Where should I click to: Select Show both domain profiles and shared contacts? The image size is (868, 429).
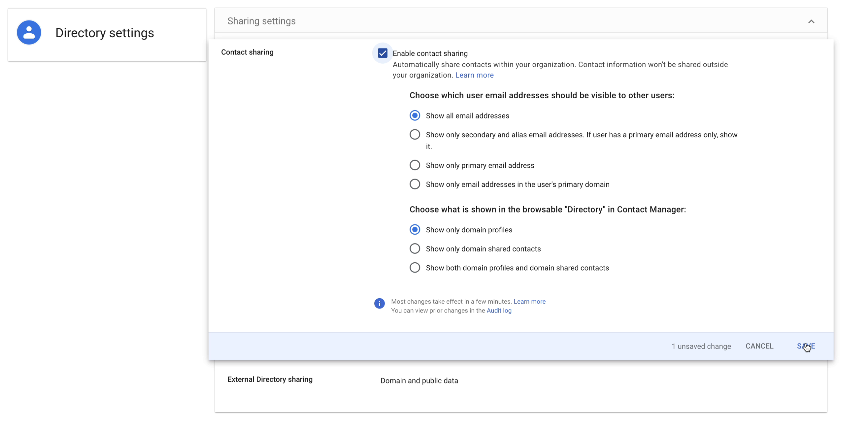[x=415, y=267]
